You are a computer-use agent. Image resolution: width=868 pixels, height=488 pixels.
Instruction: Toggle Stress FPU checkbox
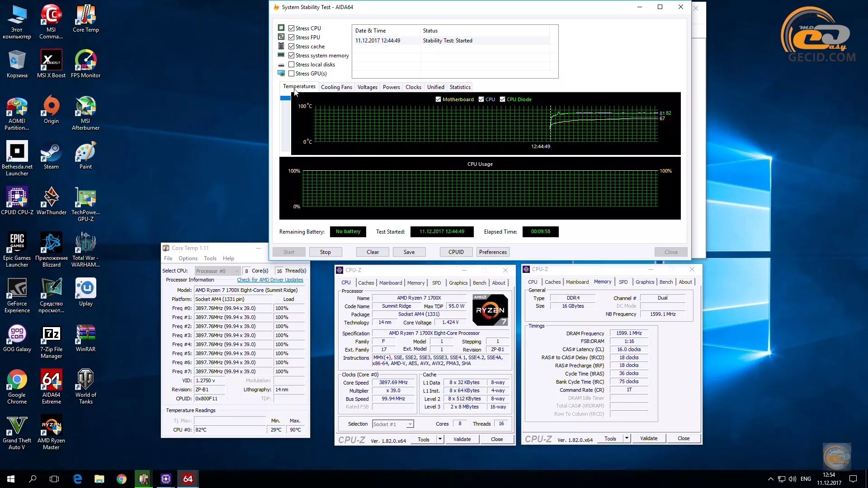[291, 37]
